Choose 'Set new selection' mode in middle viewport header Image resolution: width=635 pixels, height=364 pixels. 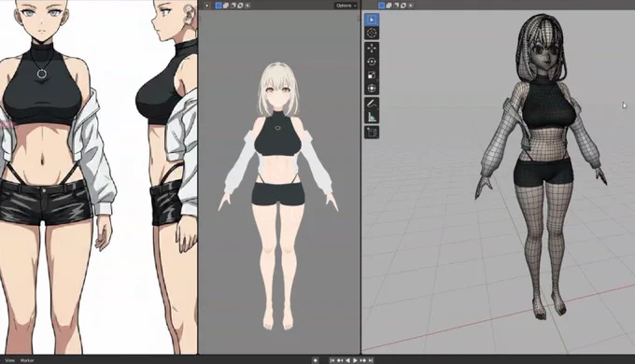pyautogui.click(x=219, y=6)
